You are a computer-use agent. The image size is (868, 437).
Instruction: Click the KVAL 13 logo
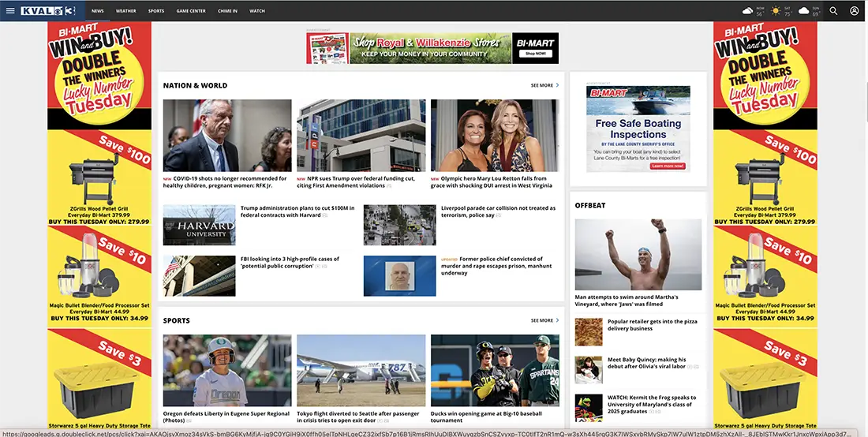coord(47,10)
